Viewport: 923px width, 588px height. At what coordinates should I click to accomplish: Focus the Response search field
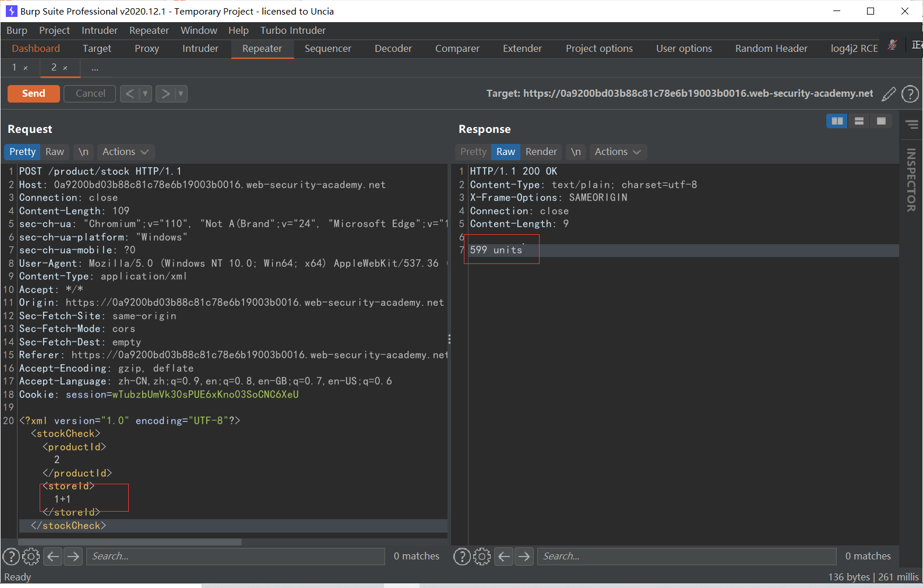click(x=687, y=557)
